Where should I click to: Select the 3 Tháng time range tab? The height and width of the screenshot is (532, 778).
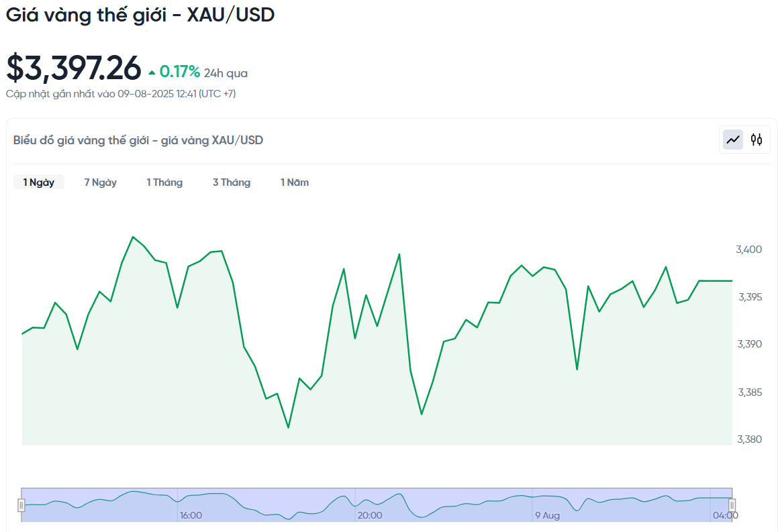pyautogui.click(x=231, y=182)
